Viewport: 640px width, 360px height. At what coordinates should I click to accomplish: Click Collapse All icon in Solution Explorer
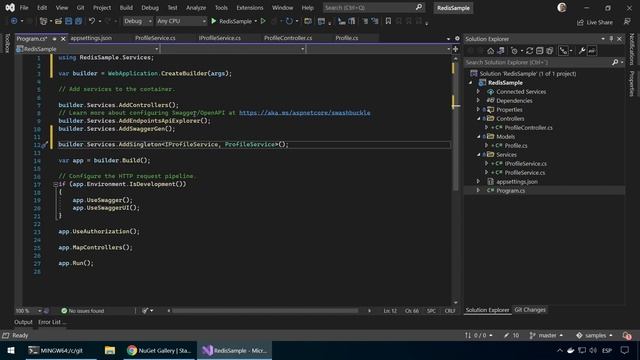540,51
